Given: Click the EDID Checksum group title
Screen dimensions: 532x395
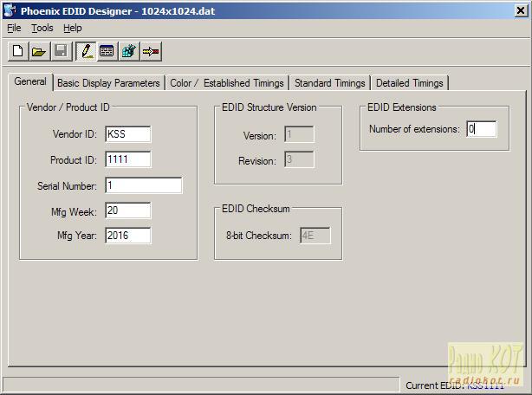Looking at the screenshot, I should [x=256, y=209].
